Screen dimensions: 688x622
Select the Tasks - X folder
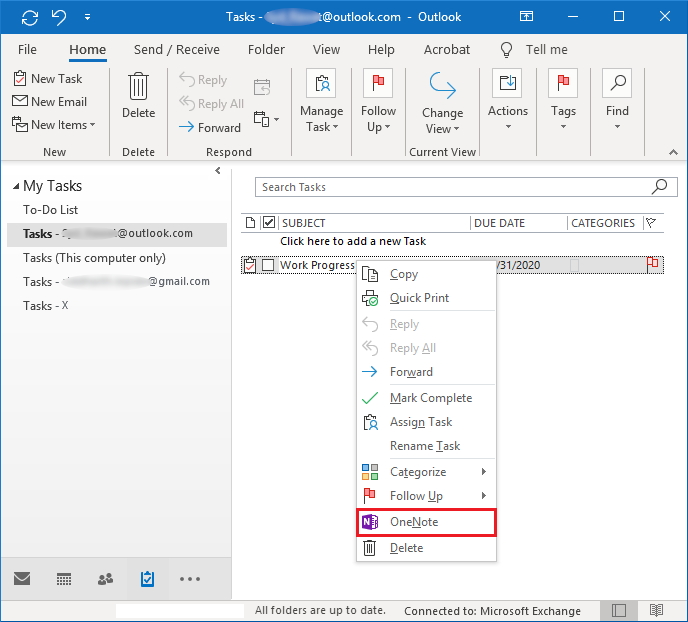(x=46, y=306)
